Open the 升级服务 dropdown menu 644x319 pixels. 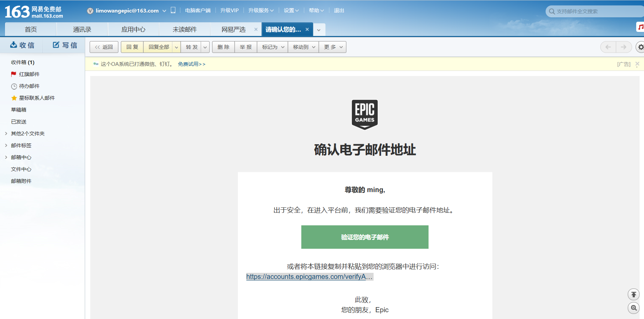(x=261, y=11)
